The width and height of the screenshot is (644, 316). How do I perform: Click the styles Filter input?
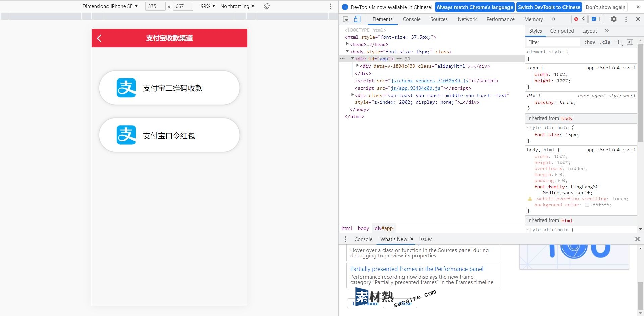(553, 42)
